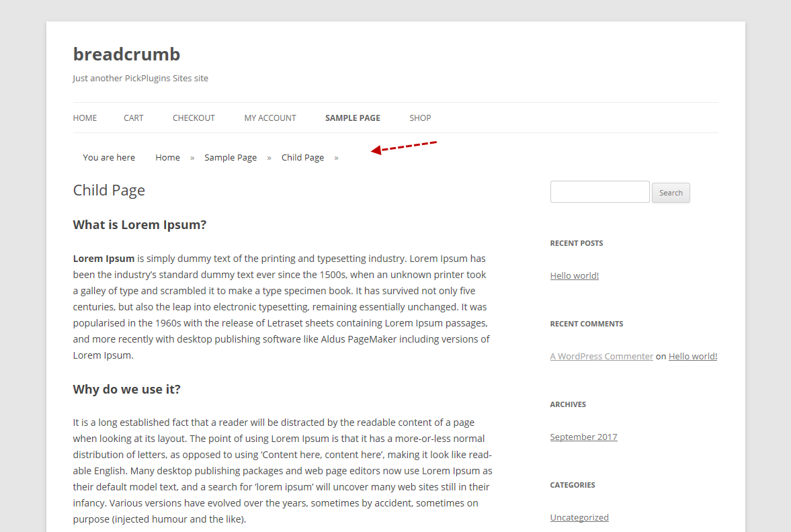Click Home in the breadcrumb trail
Screen dimensions: 791x532
pos(167,157)
